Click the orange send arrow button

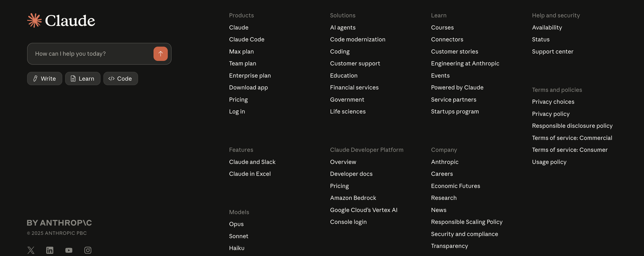[160, 54]
